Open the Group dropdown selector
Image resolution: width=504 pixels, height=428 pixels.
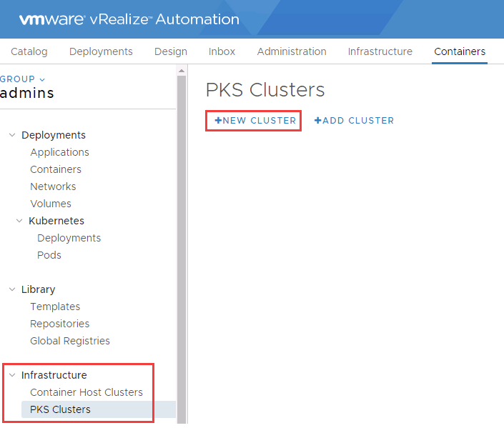23,79
